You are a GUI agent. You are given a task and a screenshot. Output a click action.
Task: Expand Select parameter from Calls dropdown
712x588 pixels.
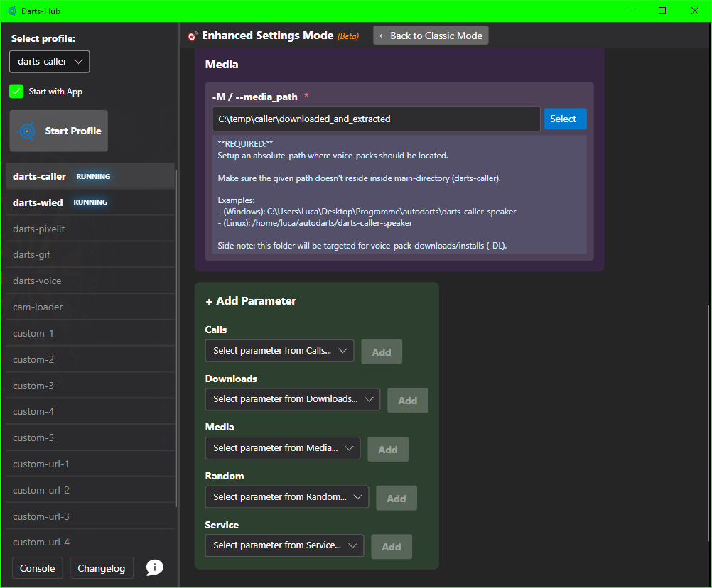(279, 351)
